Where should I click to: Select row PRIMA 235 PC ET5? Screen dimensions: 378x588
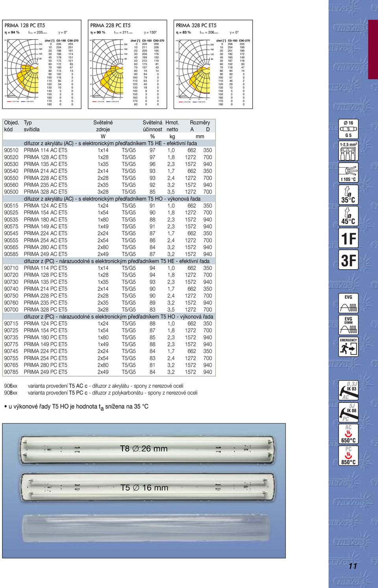(109, 303)
